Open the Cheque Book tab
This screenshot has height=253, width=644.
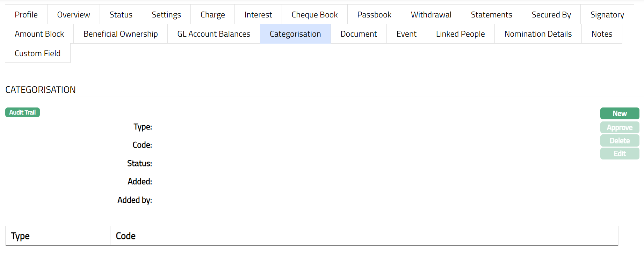[x=314, y=15]
